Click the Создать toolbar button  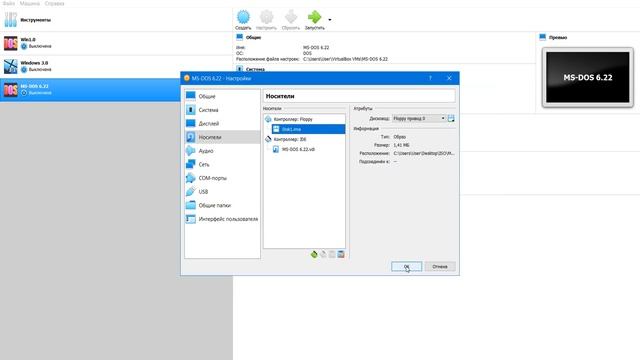click(x=243, y=20)
